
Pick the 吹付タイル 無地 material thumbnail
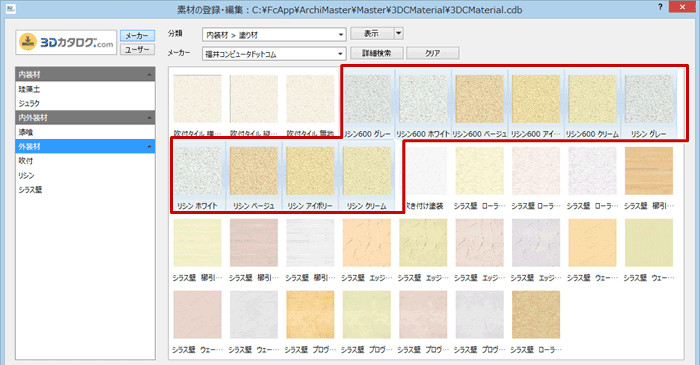(x=310, y=99)
